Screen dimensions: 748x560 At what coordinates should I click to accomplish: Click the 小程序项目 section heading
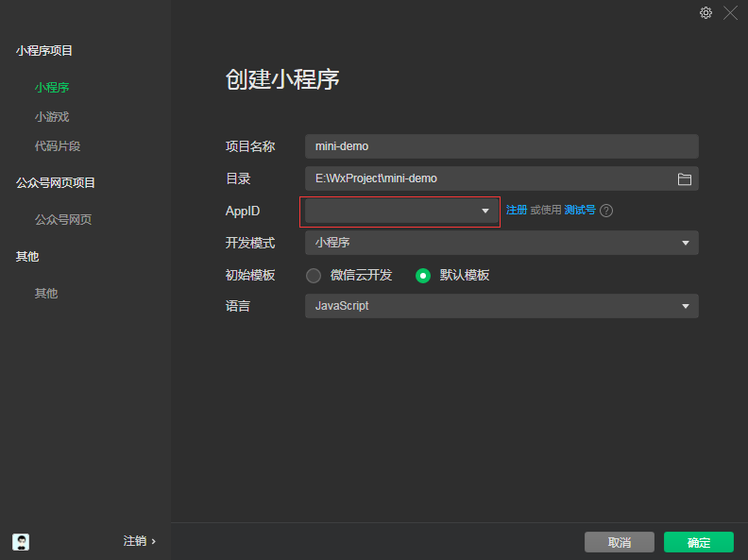pos(43,51)
